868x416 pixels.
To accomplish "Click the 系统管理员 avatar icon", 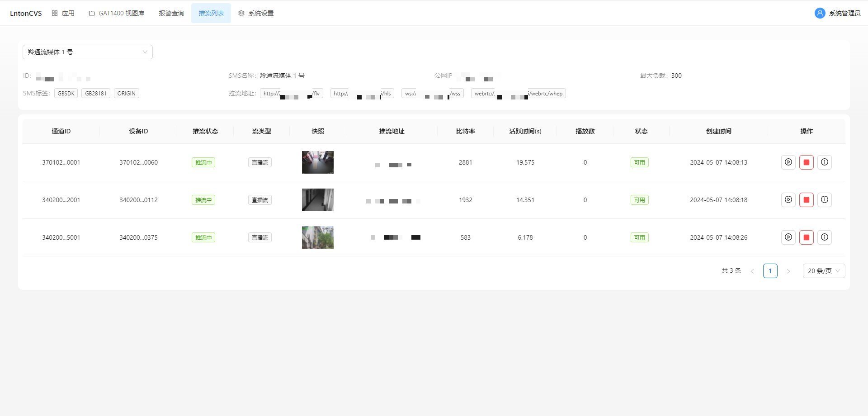I will pos(820,13).
